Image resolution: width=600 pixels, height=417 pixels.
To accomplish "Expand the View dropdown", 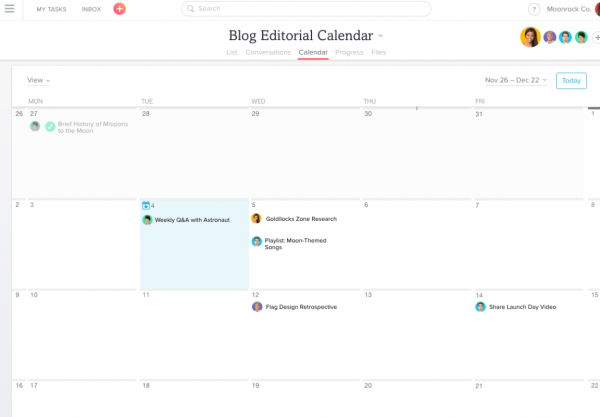I will pos(38,80).
